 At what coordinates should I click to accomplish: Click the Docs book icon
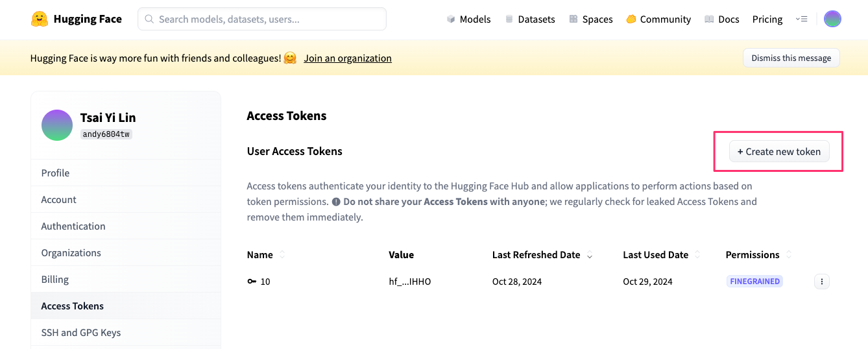coord(709,19)
